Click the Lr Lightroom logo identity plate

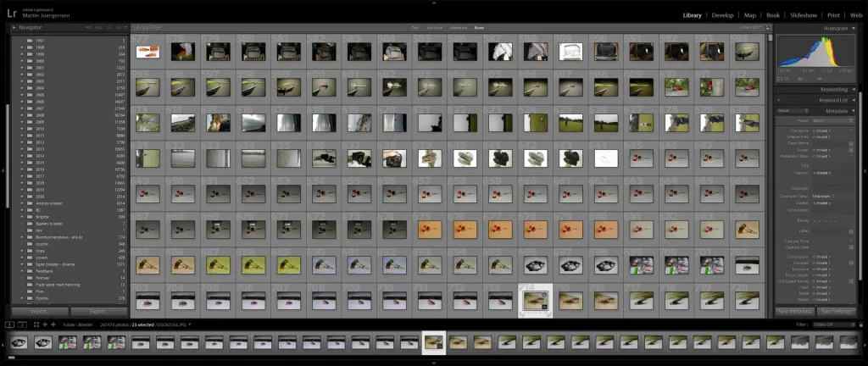pyautogui.click(x=12, y=14)
